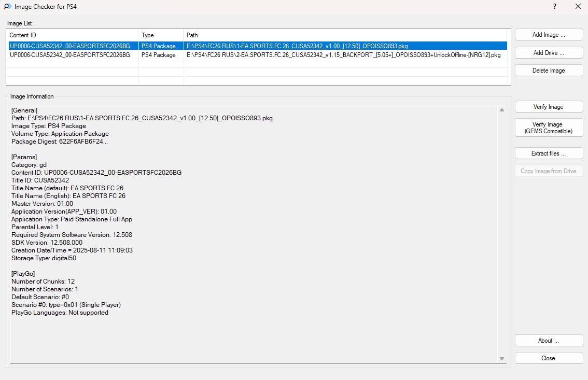Click the Copy Image from Drive button
This screenshot has width=588, height=380.
549,171
